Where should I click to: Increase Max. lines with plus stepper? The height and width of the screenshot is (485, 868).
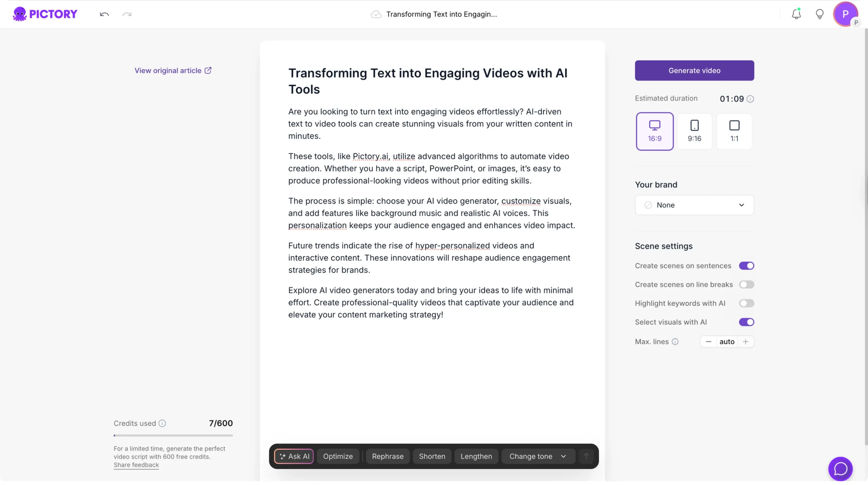point(746,342)
